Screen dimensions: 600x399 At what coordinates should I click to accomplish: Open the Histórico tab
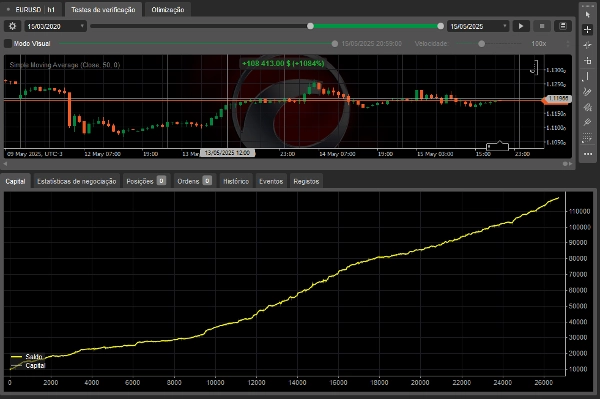236,181
